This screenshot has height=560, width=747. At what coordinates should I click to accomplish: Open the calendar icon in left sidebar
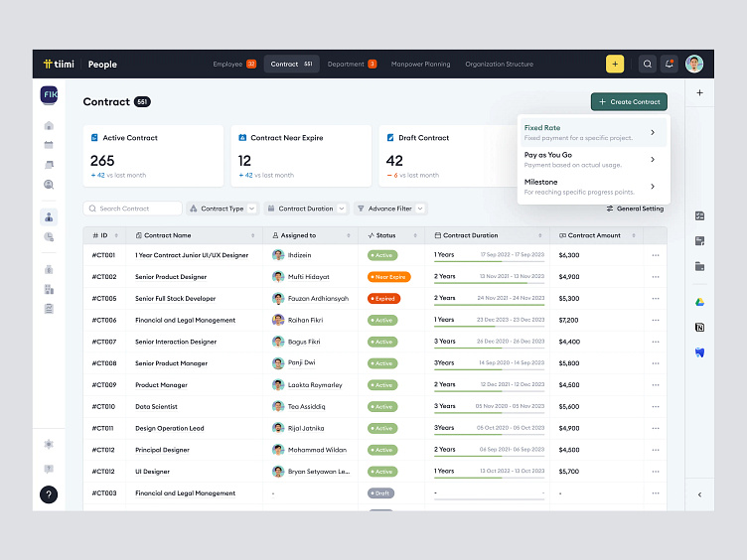(x=49, y=145)
